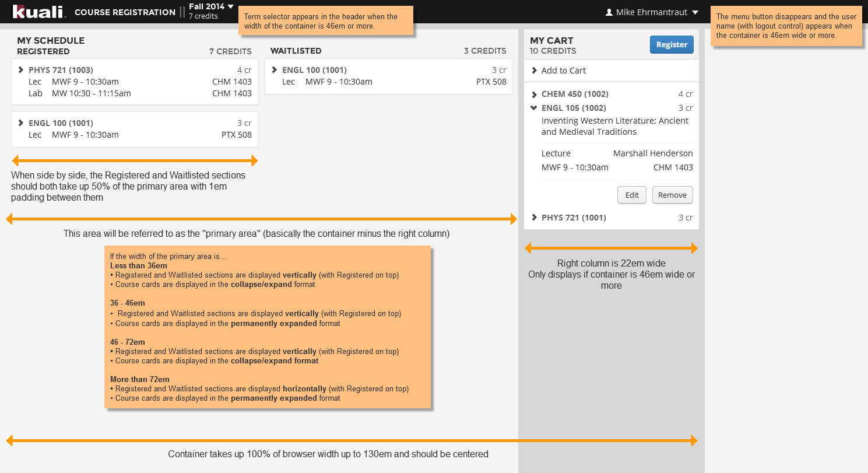The width and height of the screenshot is (868, 473).
Task: Open the Fall 2014 term selector
Action: click(211, 7)
